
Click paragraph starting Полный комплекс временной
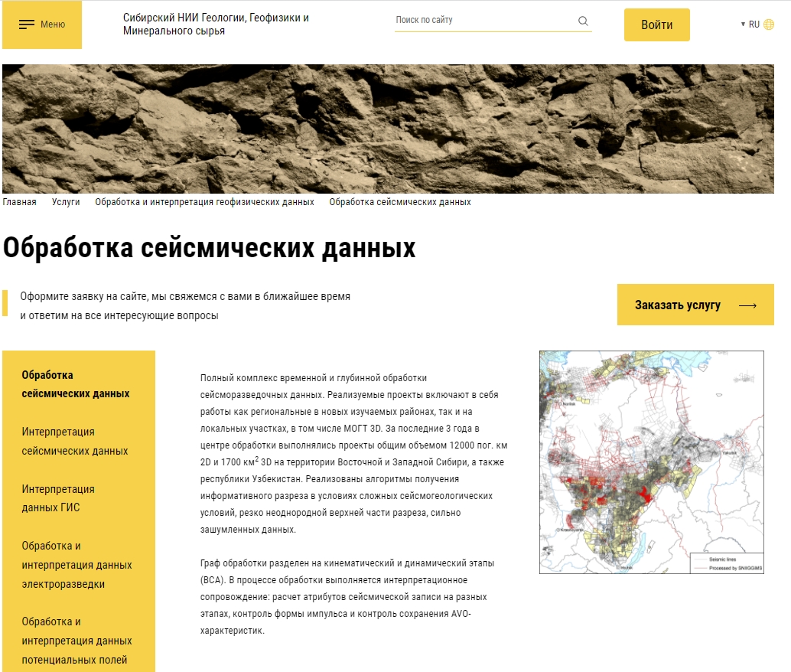click(x=353, y=453)
